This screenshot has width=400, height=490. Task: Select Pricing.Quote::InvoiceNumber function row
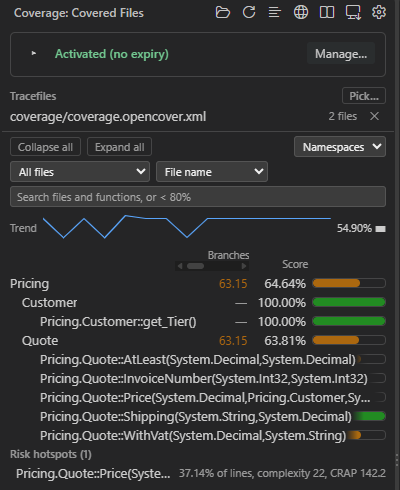pyautogui.click(x=198, y=379)
